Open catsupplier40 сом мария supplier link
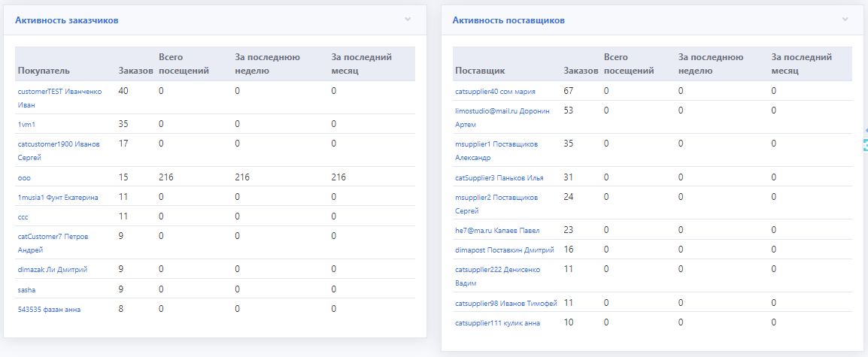The height and width of the screenshot is (357, 868). coord(495,92)
